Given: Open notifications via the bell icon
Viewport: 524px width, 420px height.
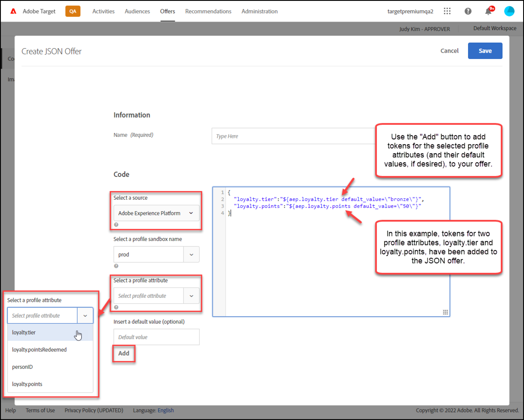Looking at the screenshot, I should click(489, 11).
